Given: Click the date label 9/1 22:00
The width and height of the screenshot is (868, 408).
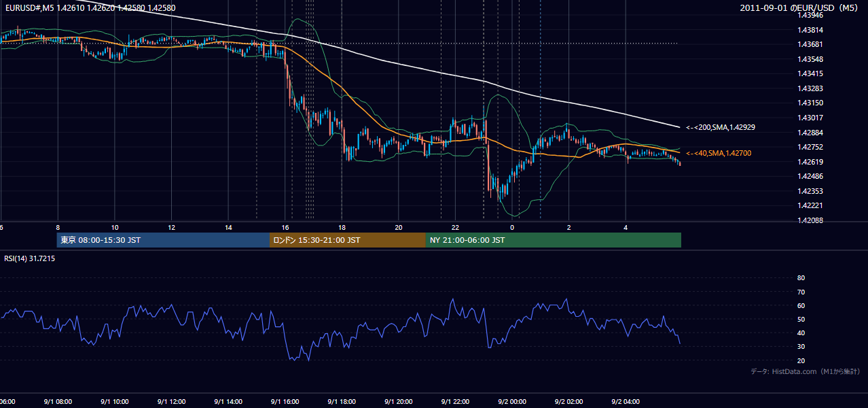Looking at the screenshot, I should (456, 401).
